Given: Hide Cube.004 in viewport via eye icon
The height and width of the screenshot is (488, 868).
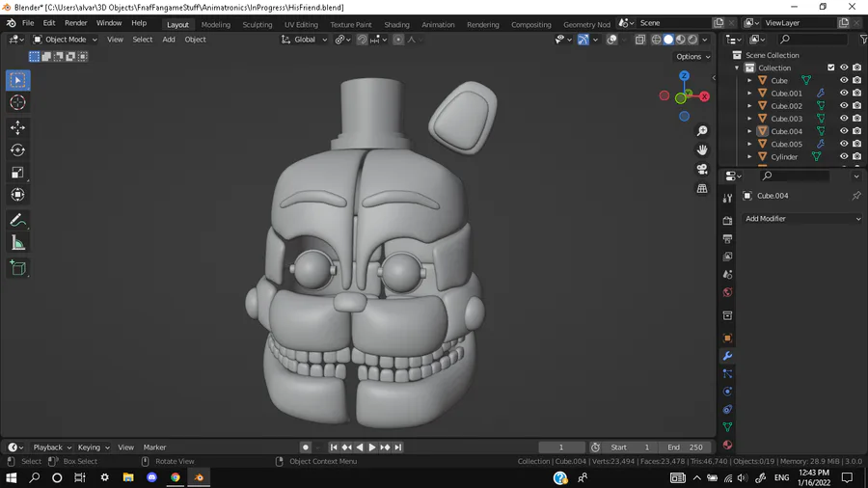Looking at the screenshot, I should [844, 131].
